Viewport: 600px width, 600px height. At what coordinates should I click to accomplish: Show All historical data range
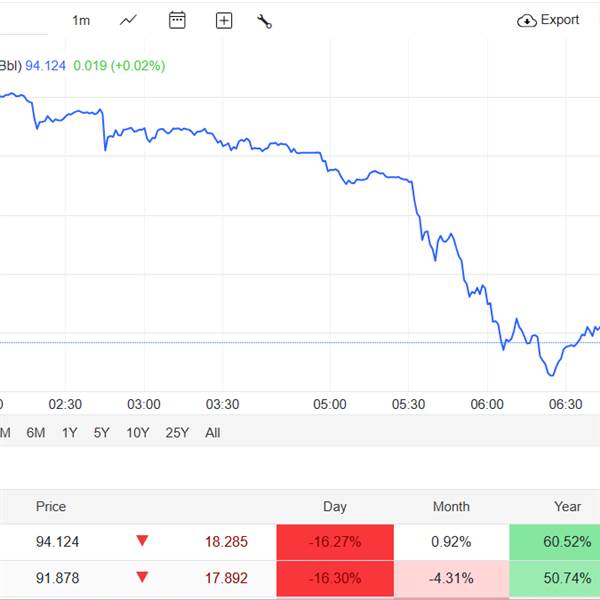(x=212, y=433)
